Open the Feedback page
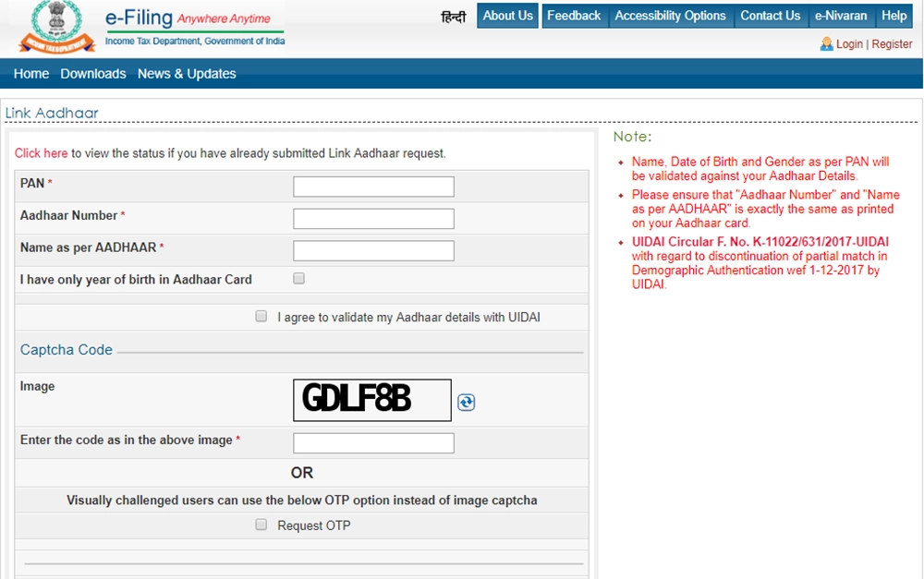 (x=574, y=16)
